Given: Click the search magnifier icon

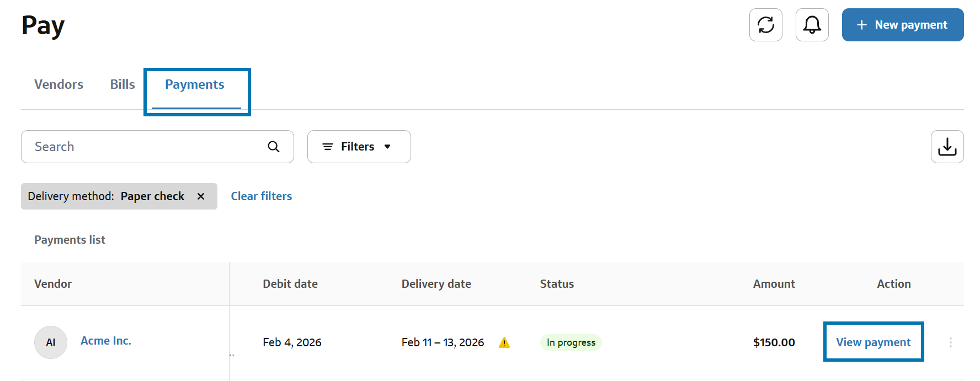Looking at the screenshot, I should coord(274,147).
